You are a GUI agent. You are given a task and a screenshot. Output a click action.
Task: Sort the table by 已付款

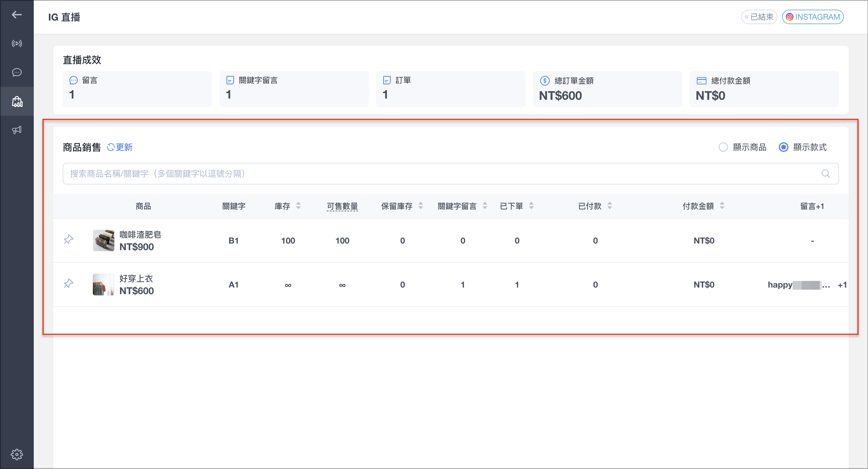point(610,206)
